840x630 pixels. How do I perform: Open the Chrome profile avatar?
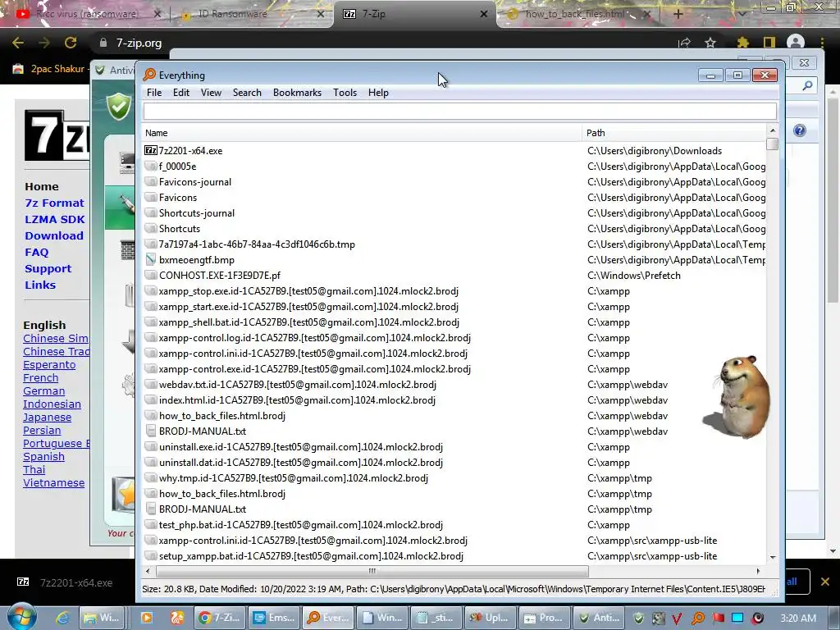796,43
